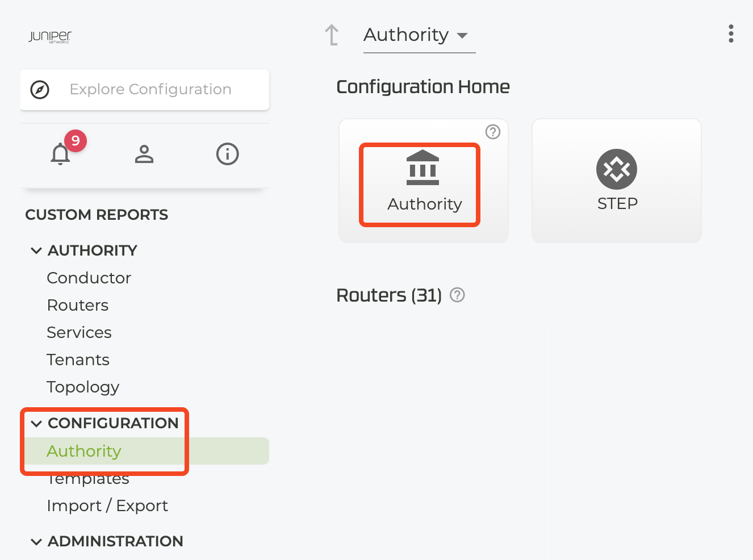Click the up arrow navigation icon
The height and width of the screenshot is (560, 753).
point(332,35)
